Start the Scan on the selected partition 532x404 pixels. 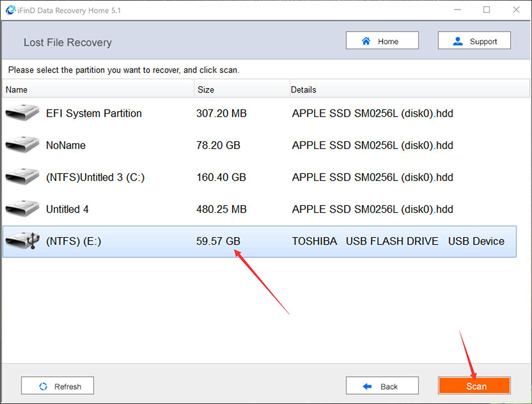[x=474, y=385]
